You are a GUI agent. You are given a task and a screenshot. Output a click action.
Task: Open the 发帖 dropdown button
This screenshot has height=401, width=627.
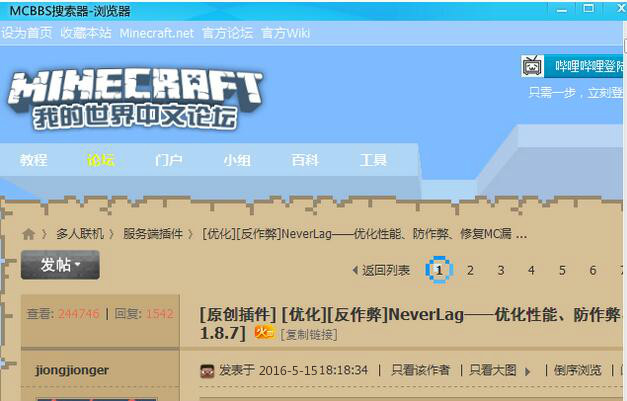point(60,265)
